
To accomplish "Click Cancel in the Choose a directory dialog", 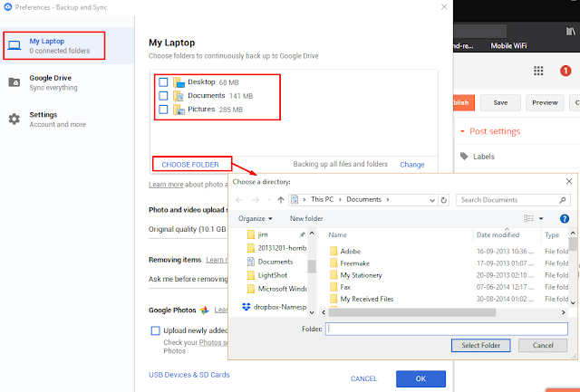I will coord(543,346).
